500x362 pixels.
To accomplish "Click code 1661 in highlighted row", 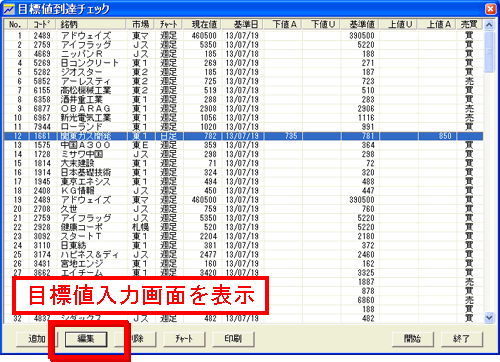I will tap(42, 136).
